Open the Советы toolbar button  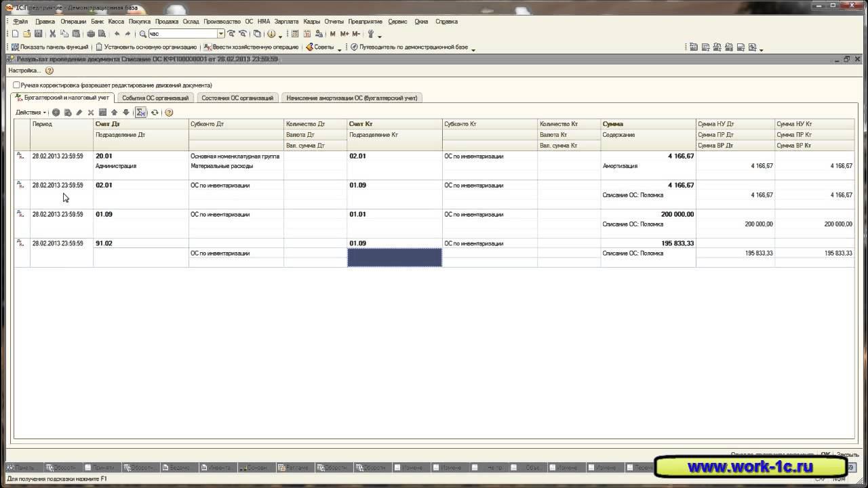click(x=319, y=47)
